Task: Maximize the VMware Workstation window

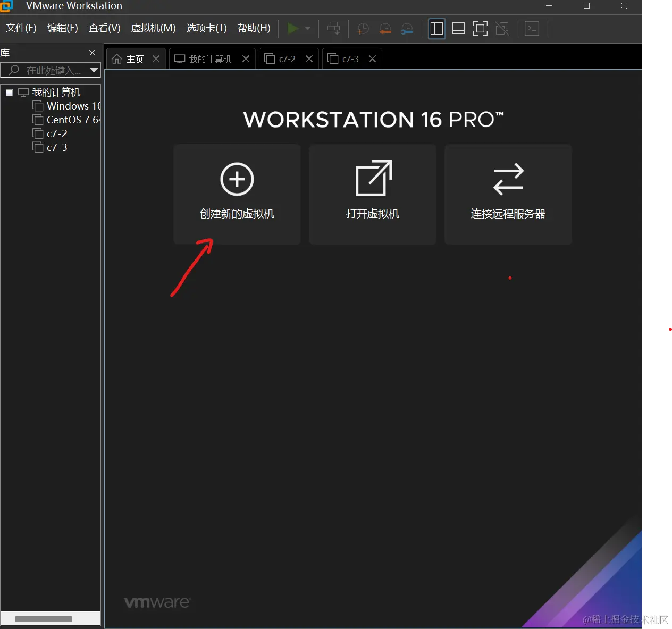Action: (x=586, y=6)
